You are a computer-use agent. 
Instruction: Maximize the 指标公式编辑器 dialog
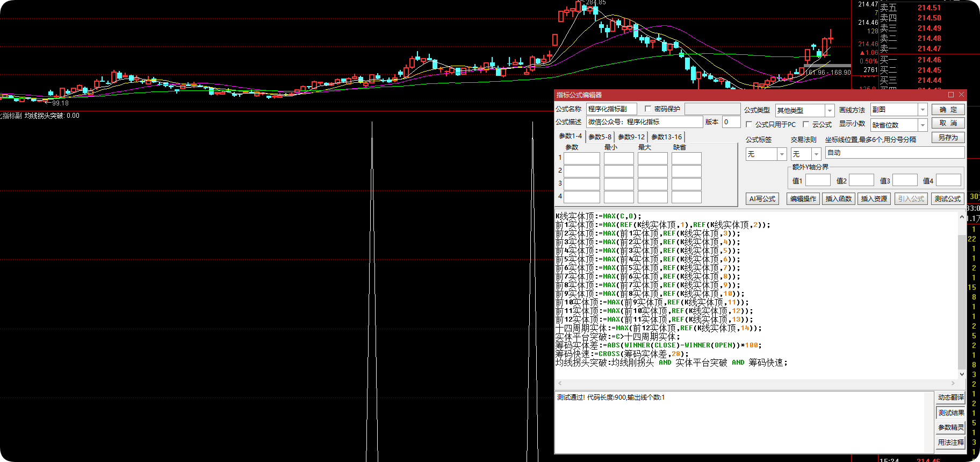pyautogui.click(x=950, y=95)
